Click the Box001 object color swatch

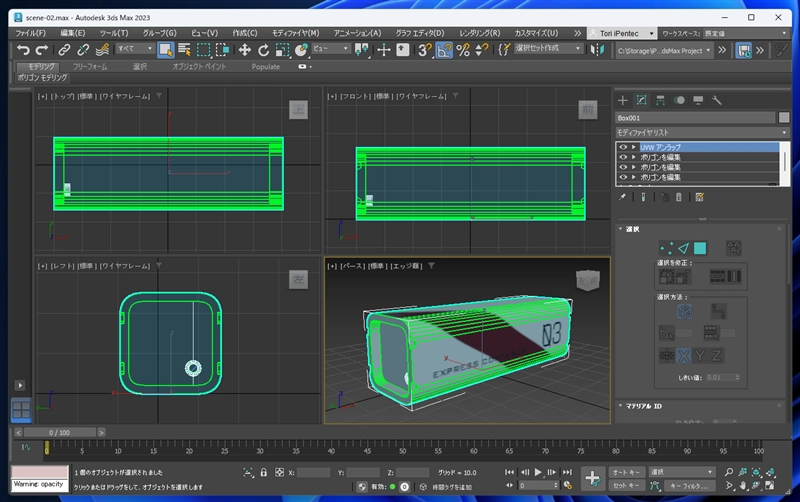(x=783, y=117)
